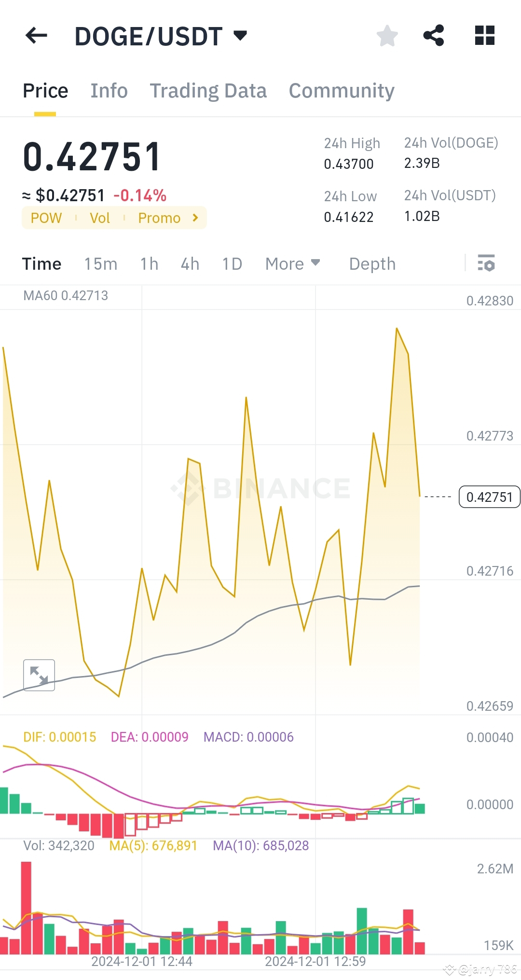Image resolution: width=521 pixels, height=980 pixels.
Task: Expand the chart to fullscreen
Action: pos(39,675)
